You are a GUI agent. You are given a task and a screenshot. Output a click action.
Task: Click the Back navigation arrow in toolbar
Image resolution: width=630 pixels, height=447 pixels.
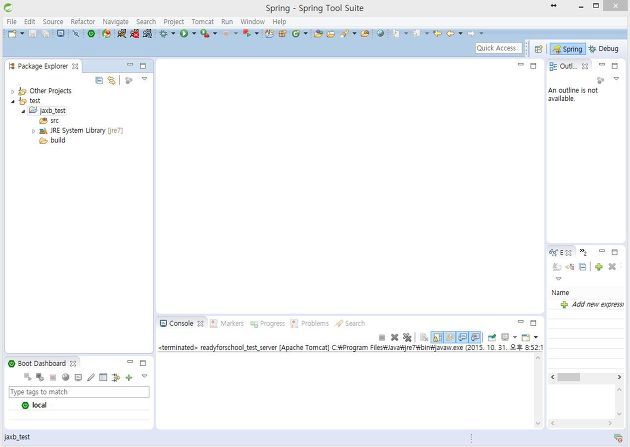pyautogui.click(x=450, y=34)
